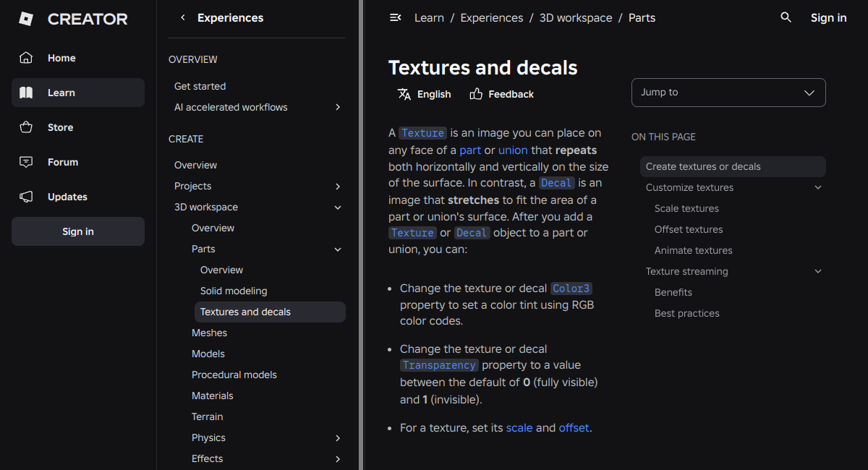Image resolution: width=868 pixels, height=470 pixels.
Task: Open Meshes page
Action: tap(209, 333)
